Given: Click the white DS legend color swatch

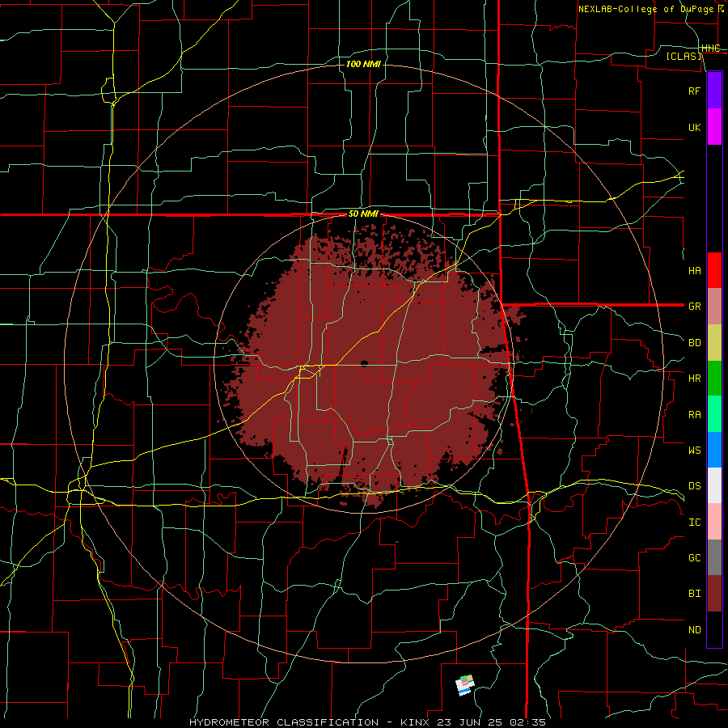Looking at the screenshot, I should click(x=714, y=485).
